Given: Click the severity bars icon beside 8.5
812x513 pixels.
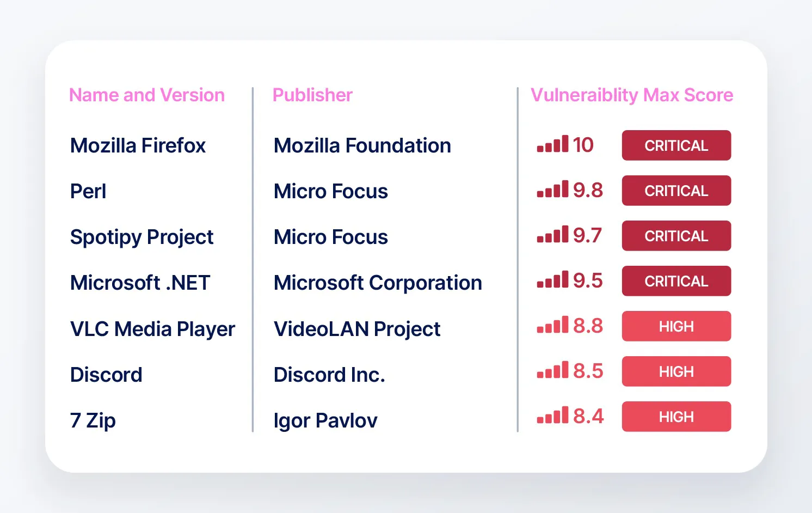Looking at the screenshot, I should click(552, 370).
